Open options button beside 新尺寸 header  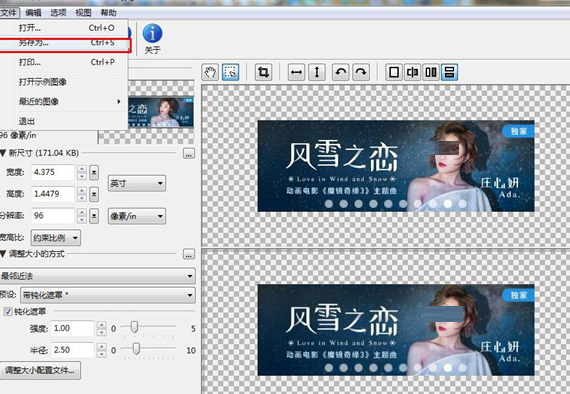tap(189, 153)
